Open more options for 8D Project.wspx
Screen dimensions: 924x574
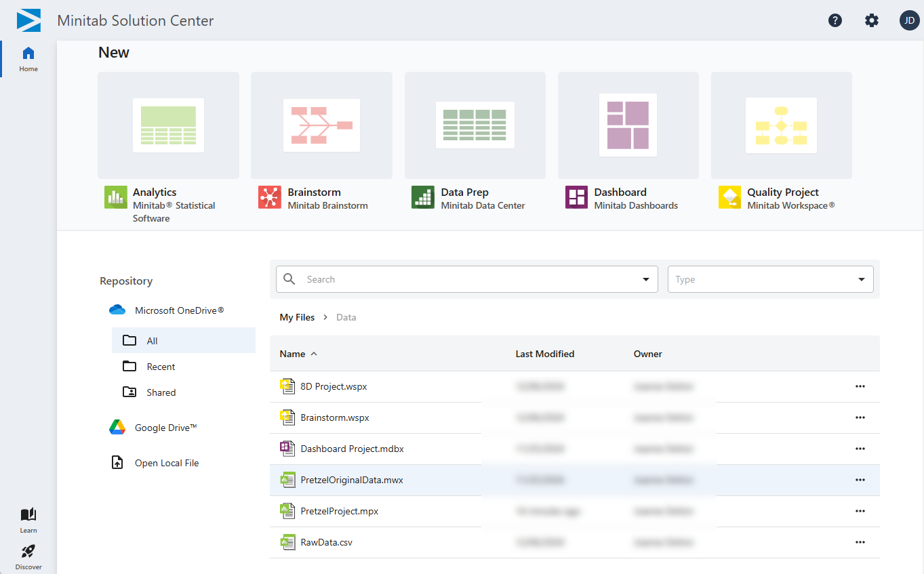point(860,386)
